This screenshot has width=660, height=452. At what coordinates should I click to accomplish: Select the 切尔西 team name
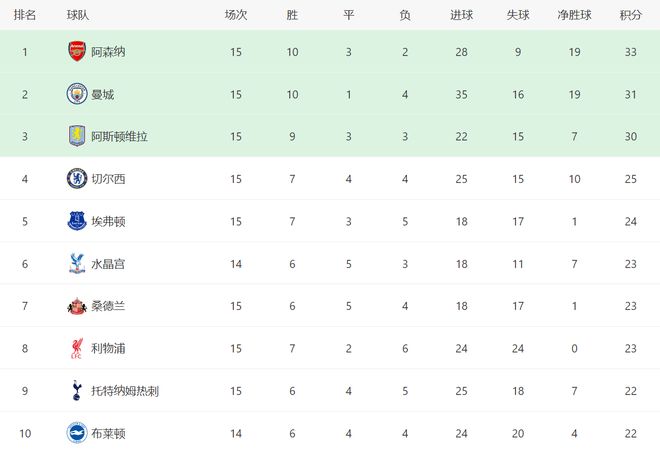point(108,179)
